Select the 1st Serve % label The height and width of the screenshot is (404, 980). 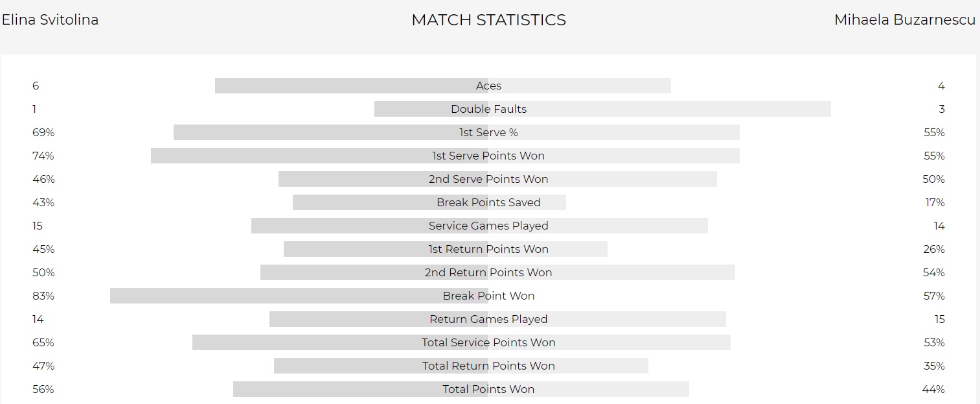click(488, 132)
